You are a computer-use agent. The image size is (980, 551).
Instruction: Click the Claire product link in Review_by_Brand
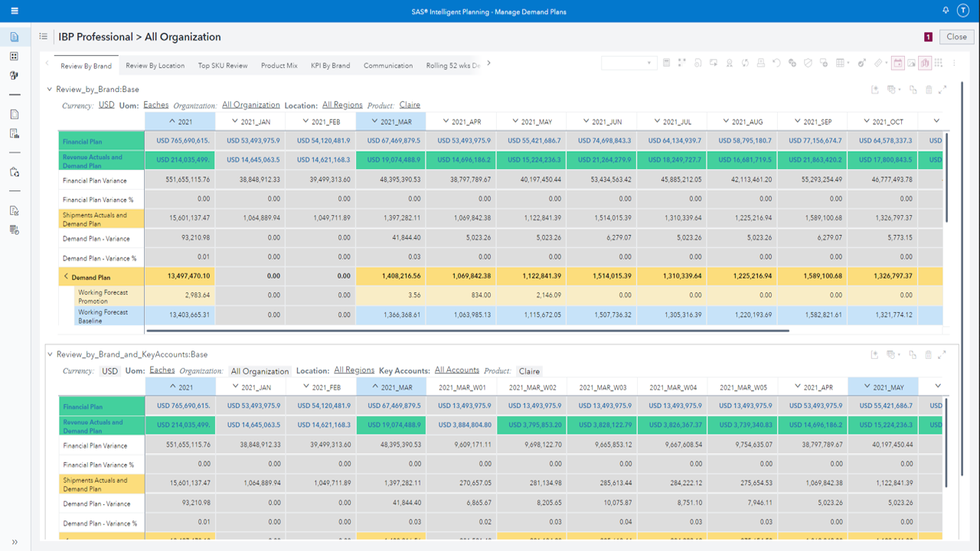(x=410, y=105)
